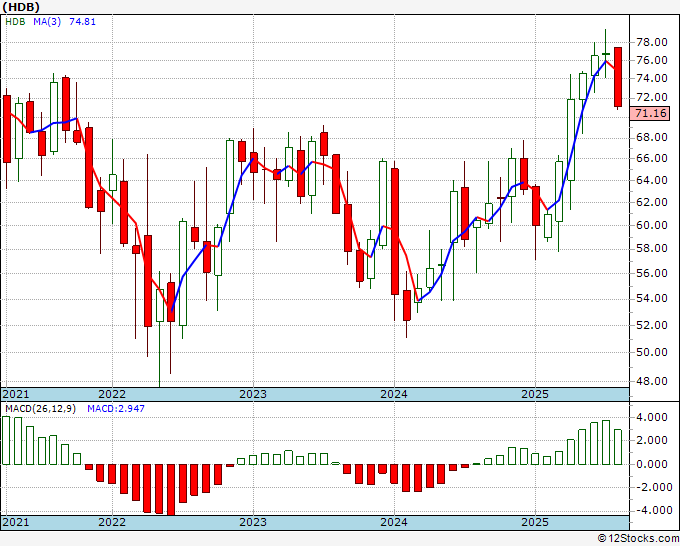Click the 4.000 MACD axis label
The image size is (680, 546).
click(x=651, y=418)
